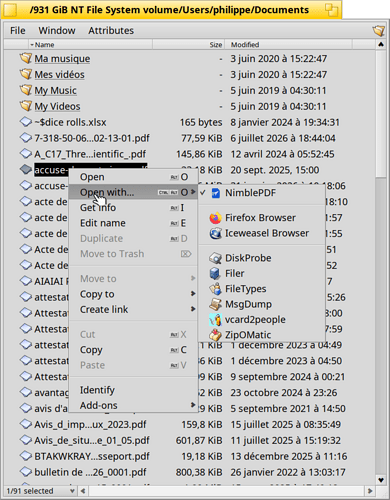
Task: Click the 7-318-50-06...02-13-01.pdf file icon
Action: [26, 138]
